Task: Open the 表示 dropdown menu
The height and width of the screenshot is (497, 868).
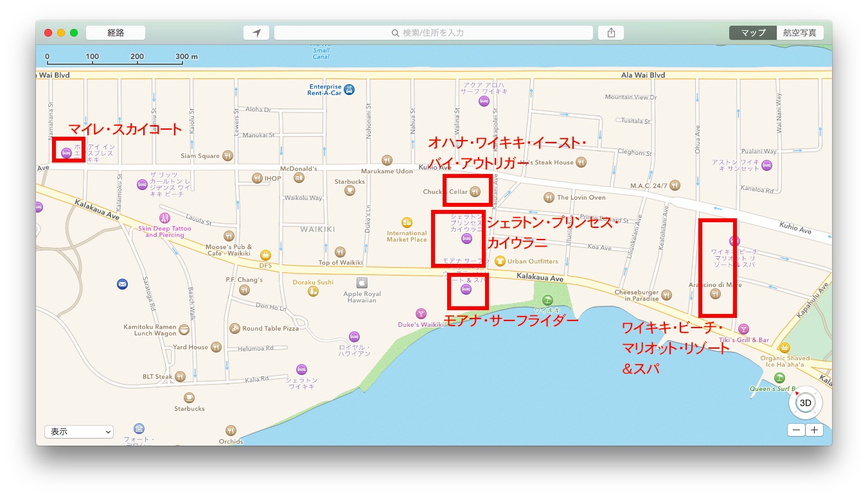Action: click(x=79, y=432)
